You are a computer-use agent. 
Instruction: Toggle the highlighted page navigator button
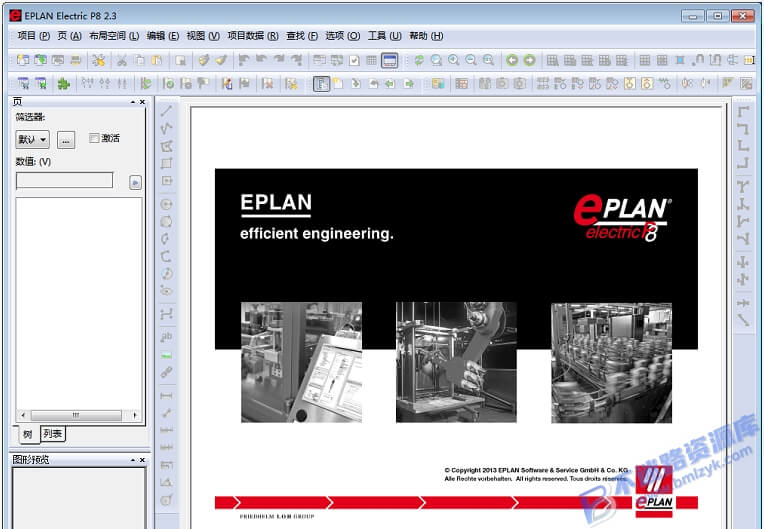coord(321,84)
